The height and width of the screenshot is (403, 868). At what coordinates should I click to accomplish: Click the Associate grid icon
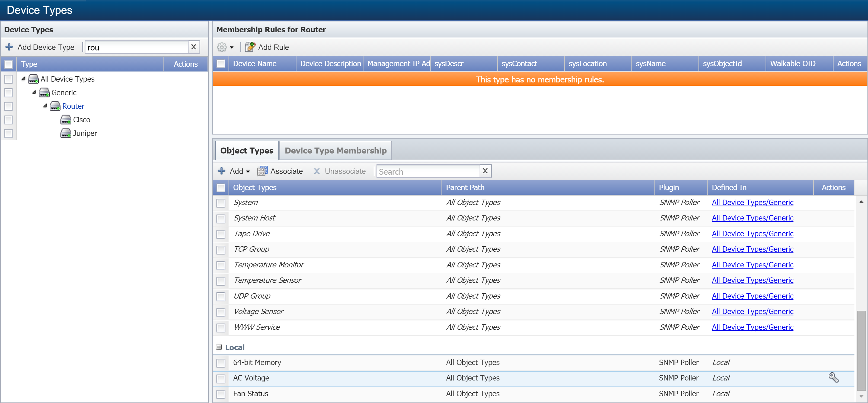tap(263, 171)
